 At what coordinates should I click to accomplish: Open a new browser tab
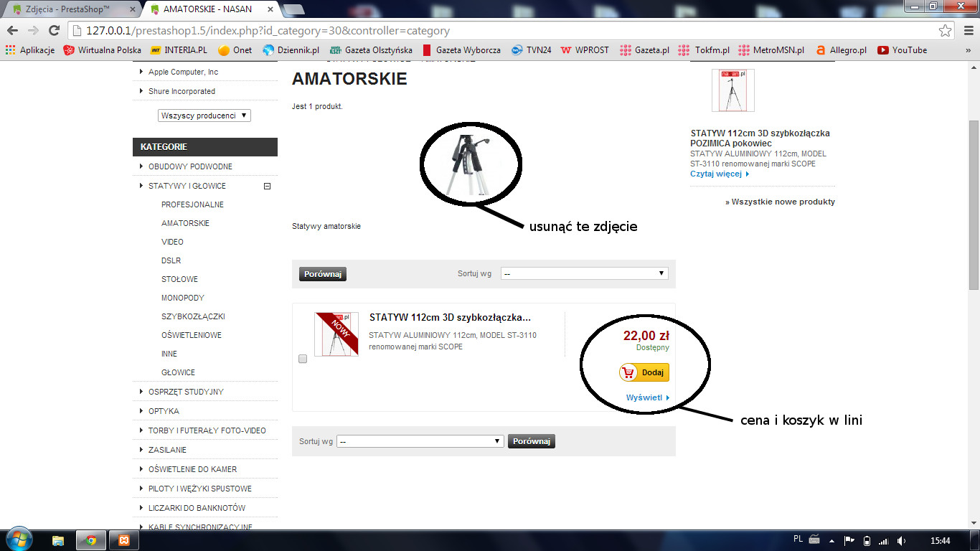click(293, 9)
